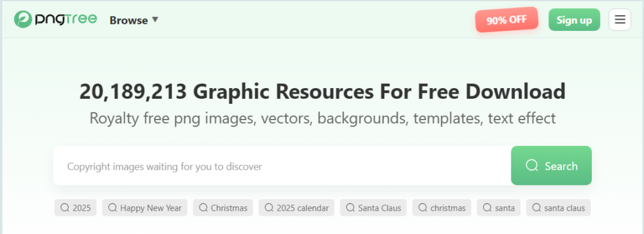This screenshot has width=644, height=234.
Task: Click the green Search button
Action: click(551, 166)
